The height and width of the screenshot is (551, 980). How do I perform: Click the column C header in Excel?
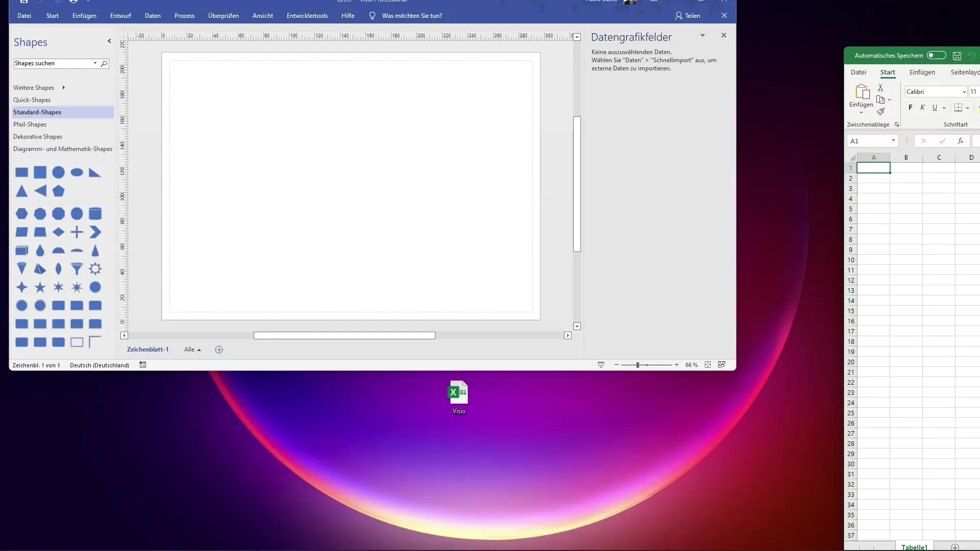(939, 158)
